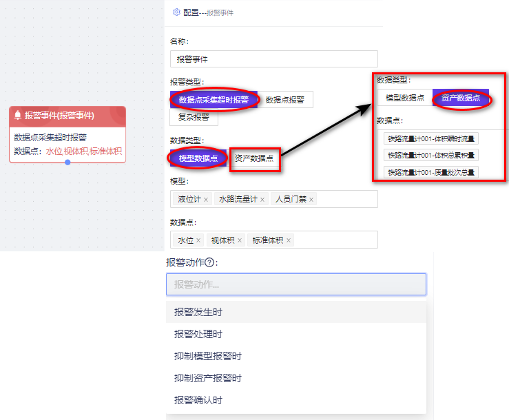Remove the 水路流量计 tag via its x

click(262, 200)
